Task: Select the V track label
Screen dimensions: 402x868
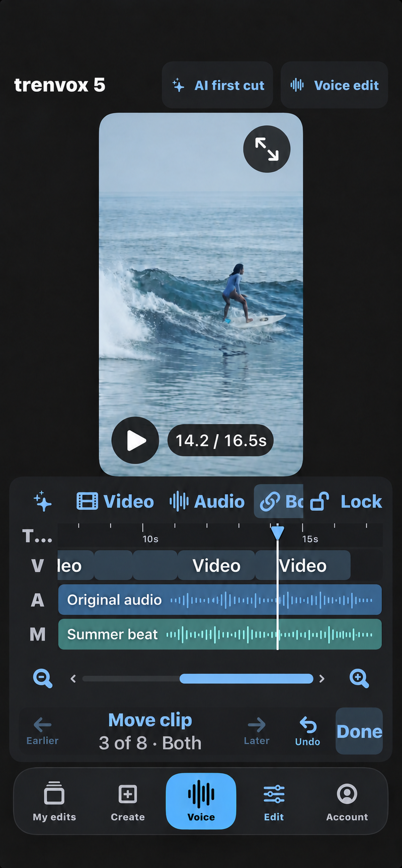Action: pos(38,566)
